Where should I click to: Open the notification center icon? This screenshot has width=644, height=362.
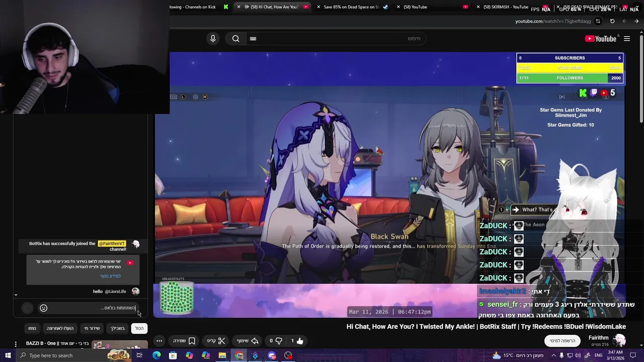click(634, 355)
